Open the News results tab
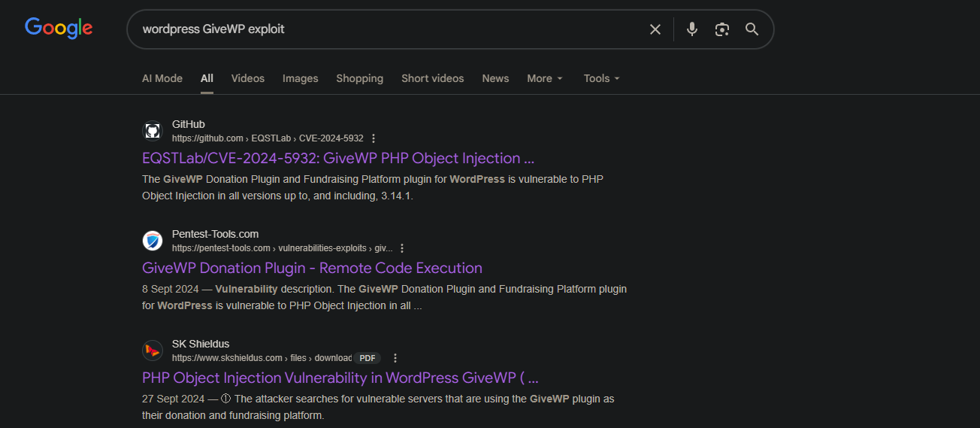This screenshot has height=428, width=980. tap(495, 78)
